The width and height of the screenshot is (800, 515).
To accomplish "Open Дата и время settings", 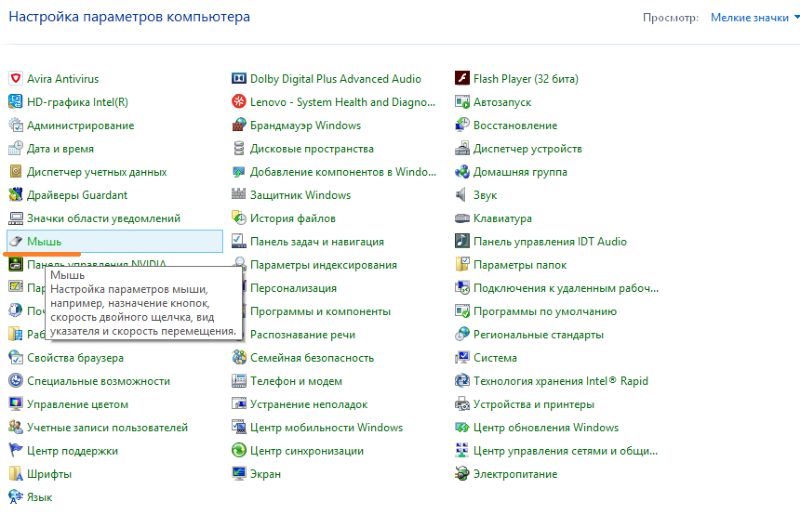I will [x=60, y=149].
